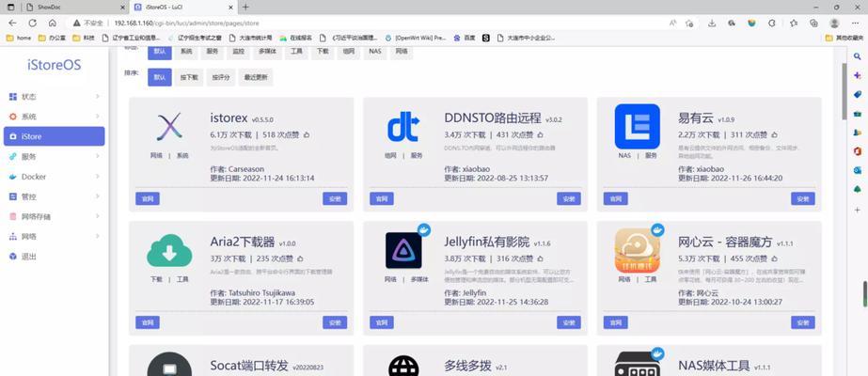Open the home bookmark folder
This screenshot has width=868, height=376.
(19, 39)
